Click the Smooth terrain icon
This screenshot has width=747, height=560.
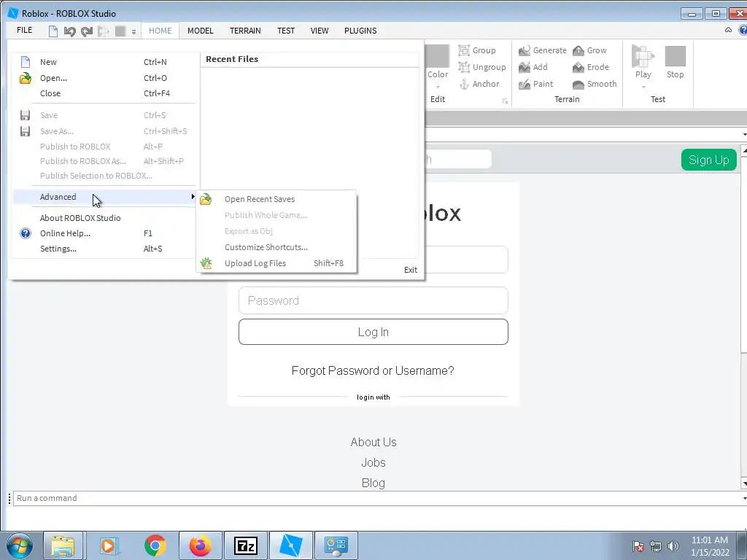578,85
